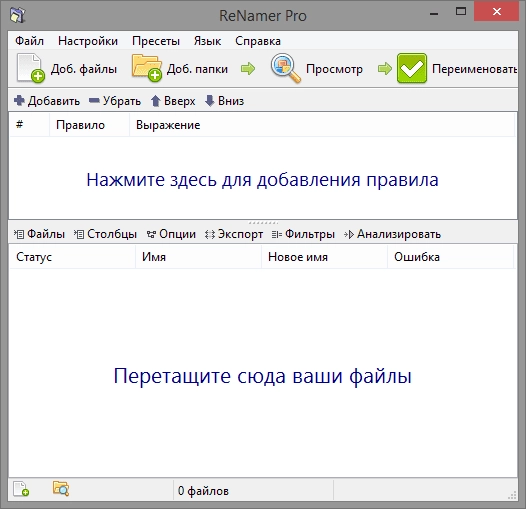The width and height of the screenshot is (526, 509).
Task: Click the Имя column header
Action: (199, 257)
